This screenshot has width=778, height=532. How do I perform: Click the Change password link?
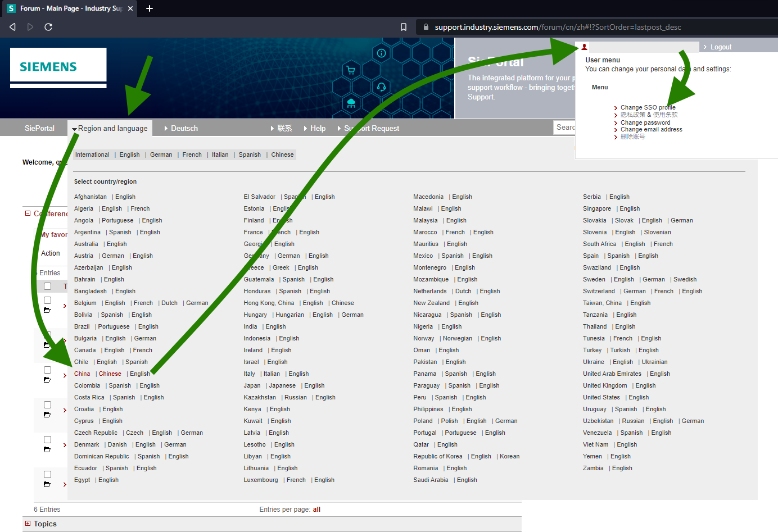645,122
